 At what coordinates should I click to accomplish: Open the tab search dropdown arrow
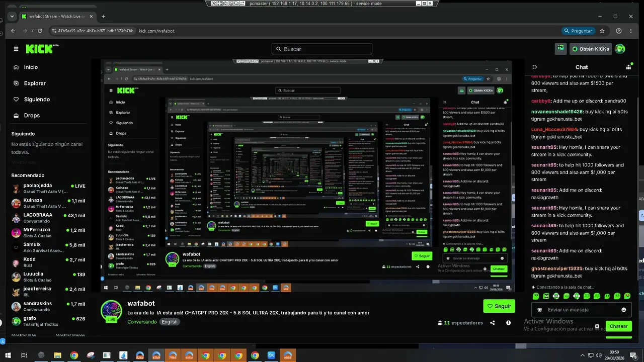(12, 16)
